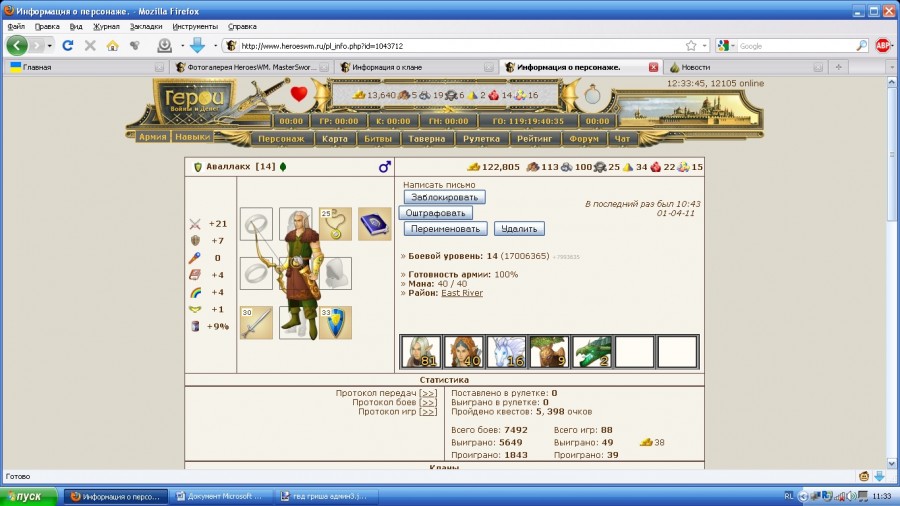Open Протокол боев arrow link
Image resolution: width=900 pixels, height=506 pixels.
point(428,402)
